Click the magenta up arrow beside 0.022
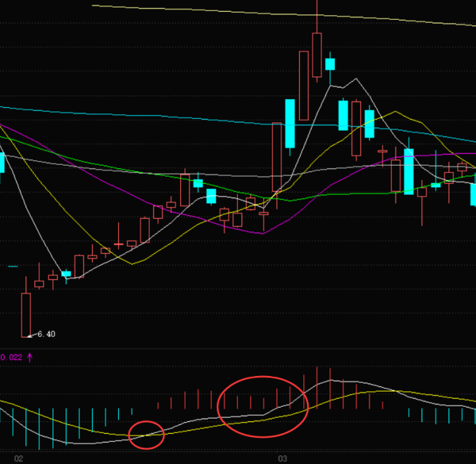This screenshot has width=476, height=464. click(x=30, y=357)
